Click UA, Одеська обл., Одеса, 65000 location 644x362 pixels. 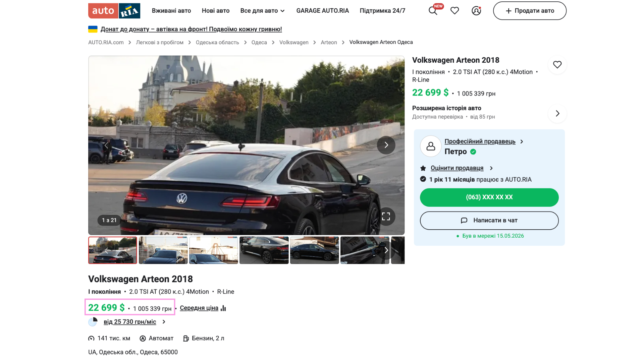tap(133, 352)
